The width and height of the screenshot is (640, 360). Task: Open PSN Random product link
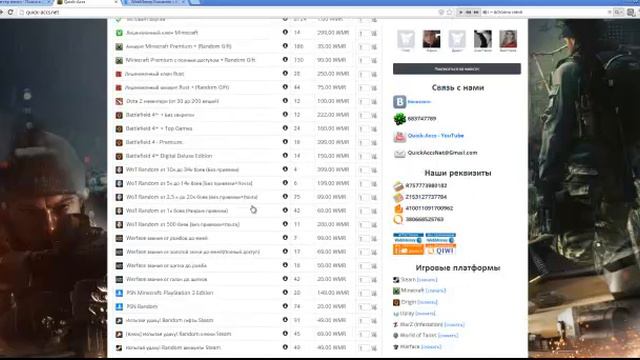[x=142, y=307]
